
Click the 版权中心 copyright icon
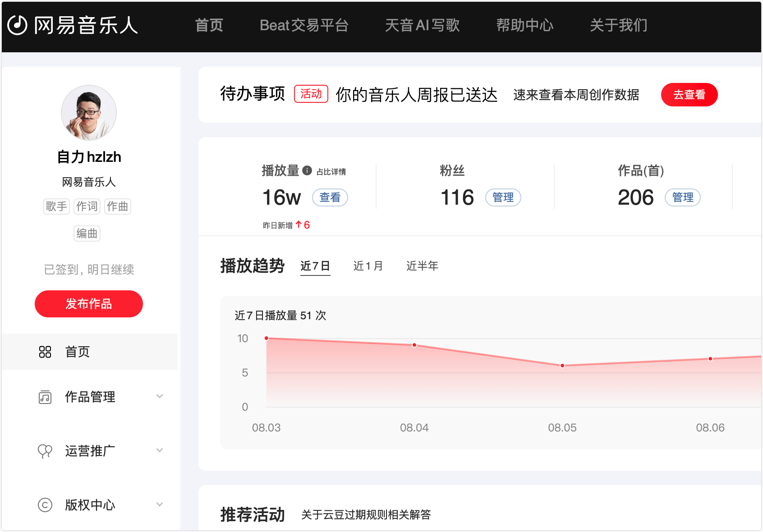point(45,505)
